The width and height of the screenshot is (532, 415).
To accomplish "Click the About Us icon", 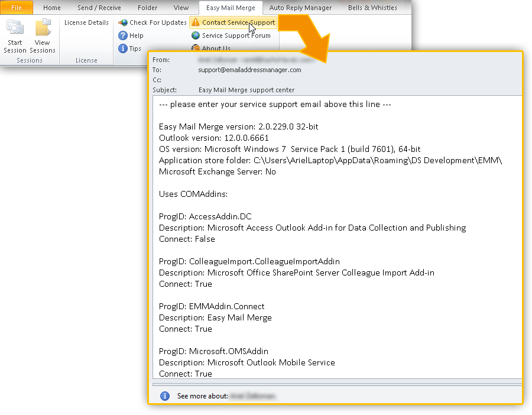I will [196, 48].
